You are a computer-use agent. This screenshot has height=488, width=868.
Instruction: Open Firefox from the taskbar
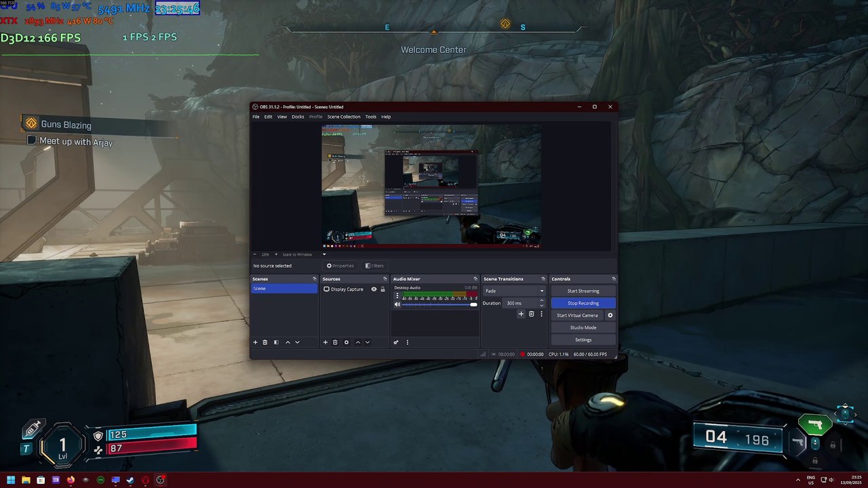[x=71, y=480]
